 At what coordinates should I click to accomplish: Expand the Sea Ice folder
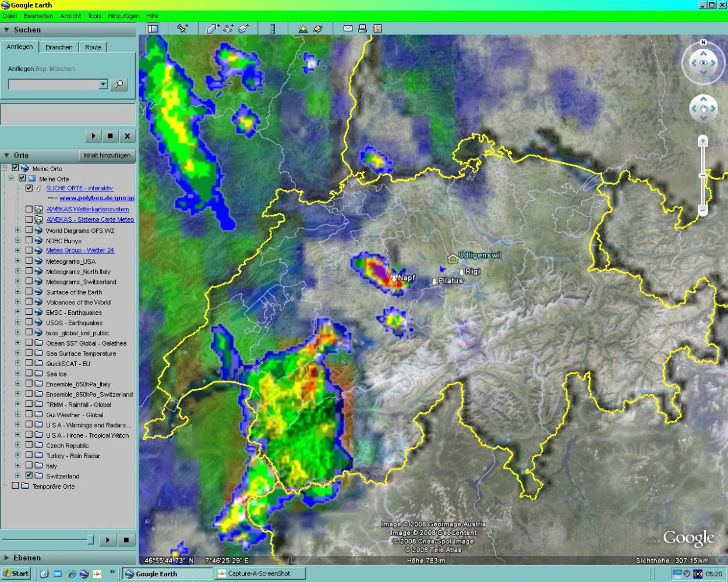pyautogui.click(x=17, y=374)
